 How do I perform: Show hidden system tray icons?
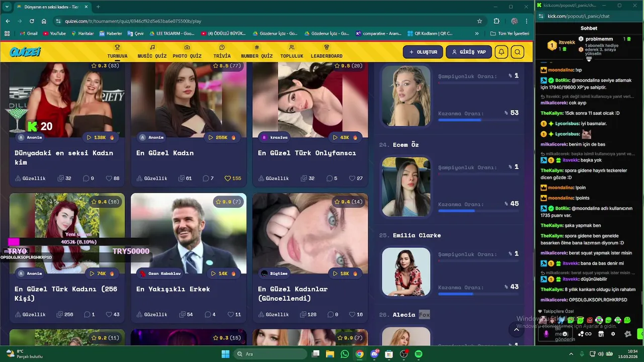click(572, 354)
